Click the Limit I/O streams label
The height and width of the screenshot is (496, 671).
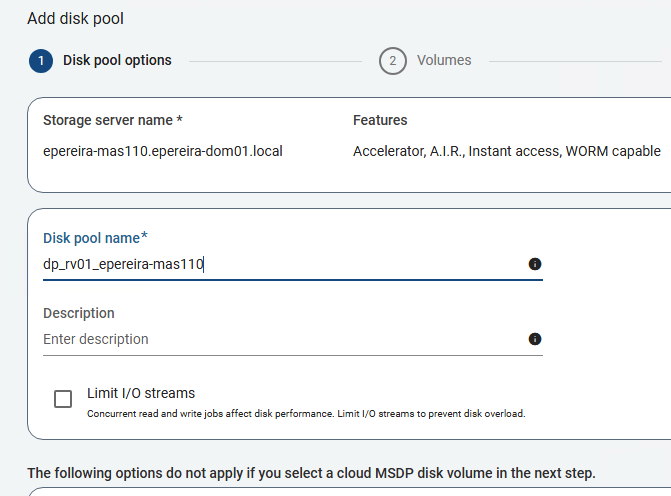point(141,393)
